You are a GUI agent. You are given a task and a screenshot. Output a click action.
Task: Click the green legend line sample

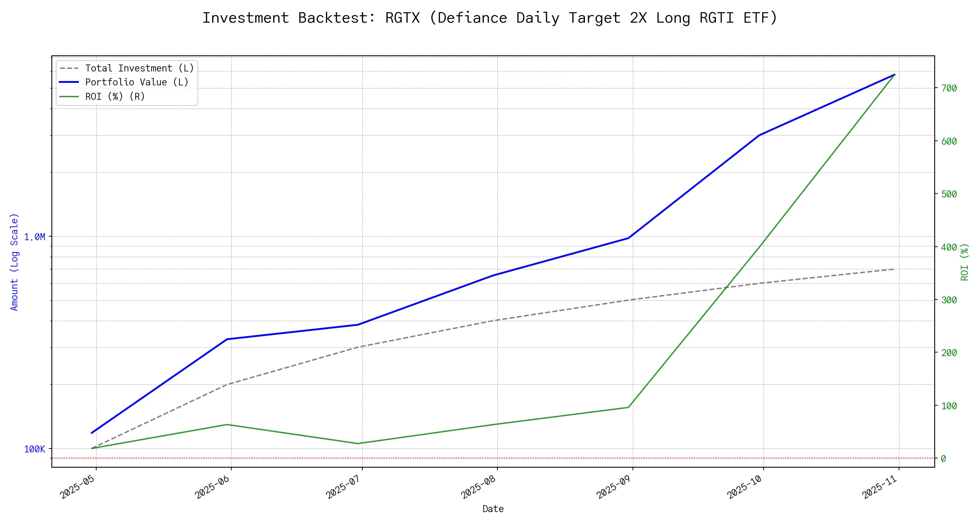(69, 96)
